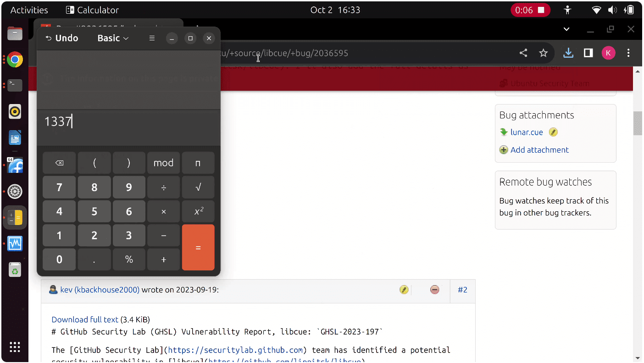Launch Files from the dock
644x363 pixels.
15,33
